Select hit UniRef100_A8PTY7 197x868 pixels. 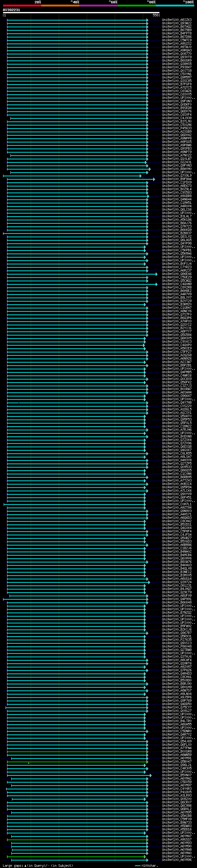point(177,332)
